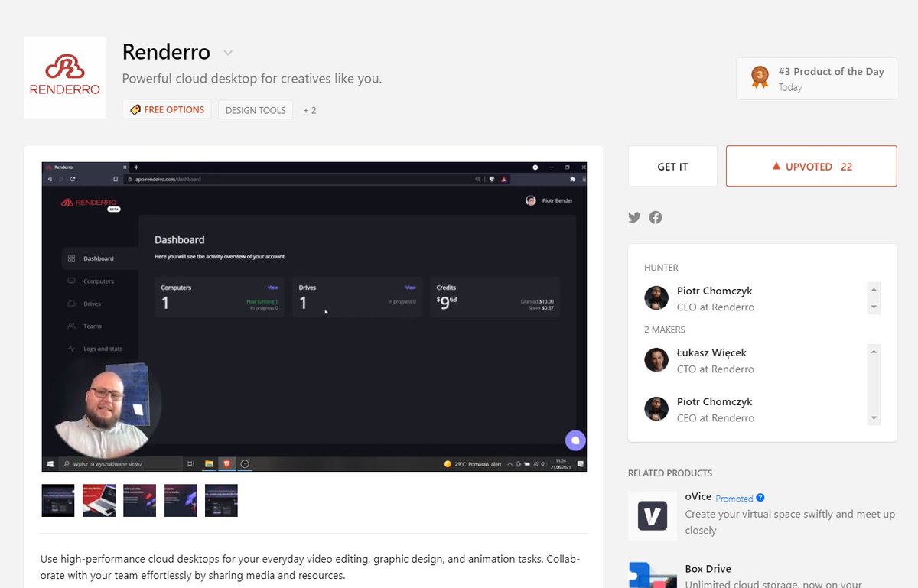
Task: Open the chevron next to Renderro title
Action: tap(228, 53)
